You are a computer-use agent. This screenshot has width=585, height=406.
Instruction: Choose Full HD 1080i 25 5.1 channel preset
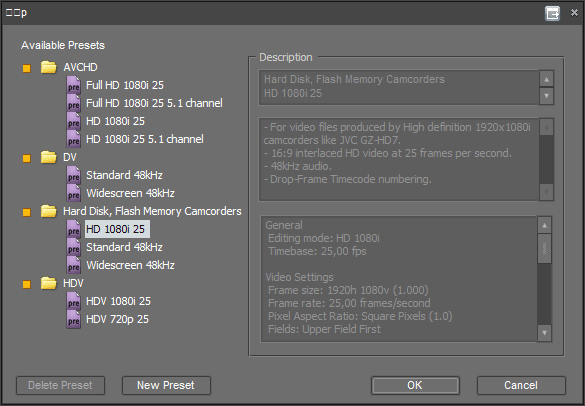coord(154,103)
